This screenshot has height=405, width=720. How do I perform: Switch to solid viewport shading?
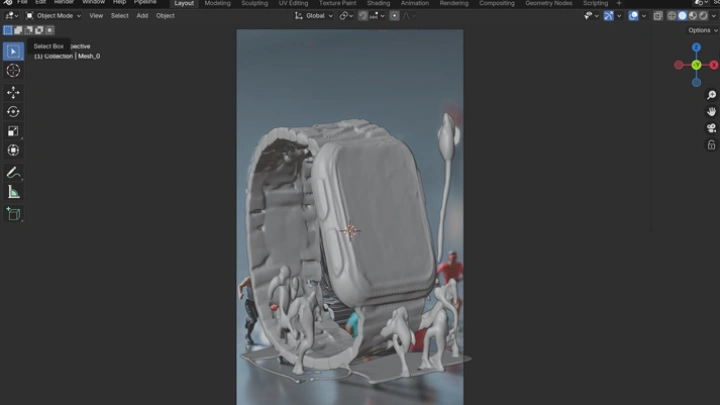click(x=682, y=16)
